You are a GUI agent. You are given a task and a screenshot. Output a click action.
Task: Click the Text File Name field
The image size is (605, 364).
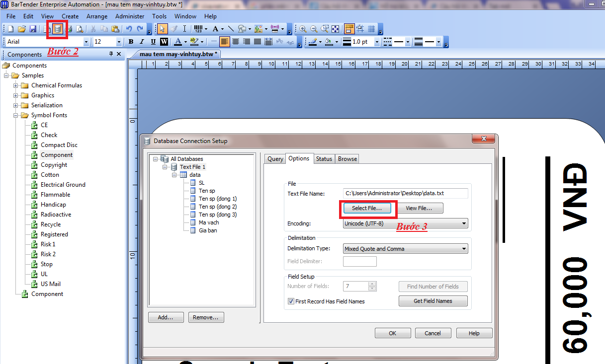point(405,193)
